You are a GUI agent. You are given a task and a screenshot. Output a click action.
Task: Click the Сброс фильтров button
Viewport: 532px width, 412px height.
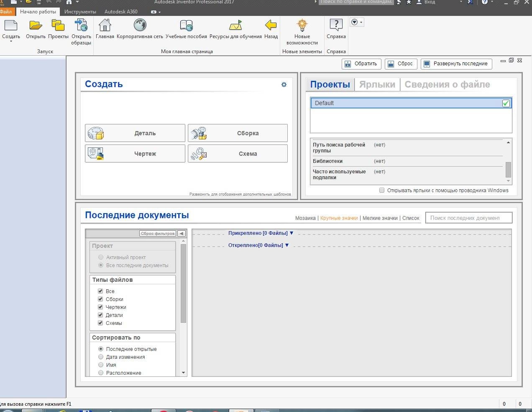(x=158, y=234)
